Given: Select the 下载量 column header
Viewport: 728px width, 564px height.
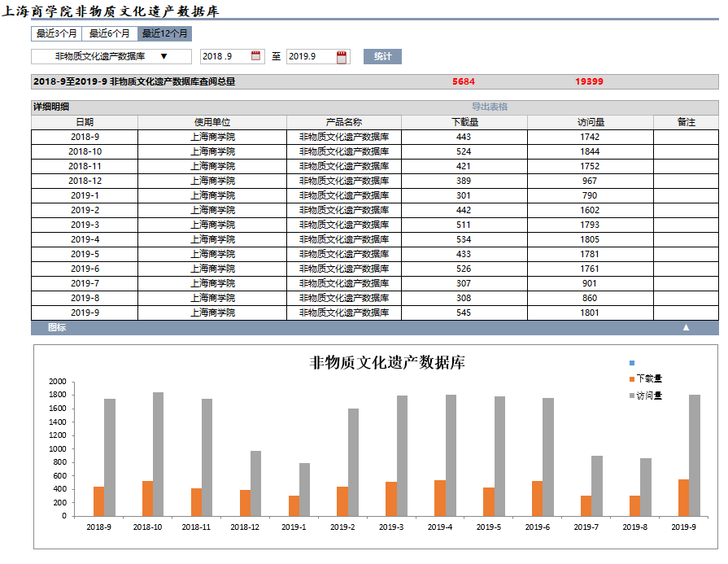Looking at the screenshot, I should click(464, 122).
